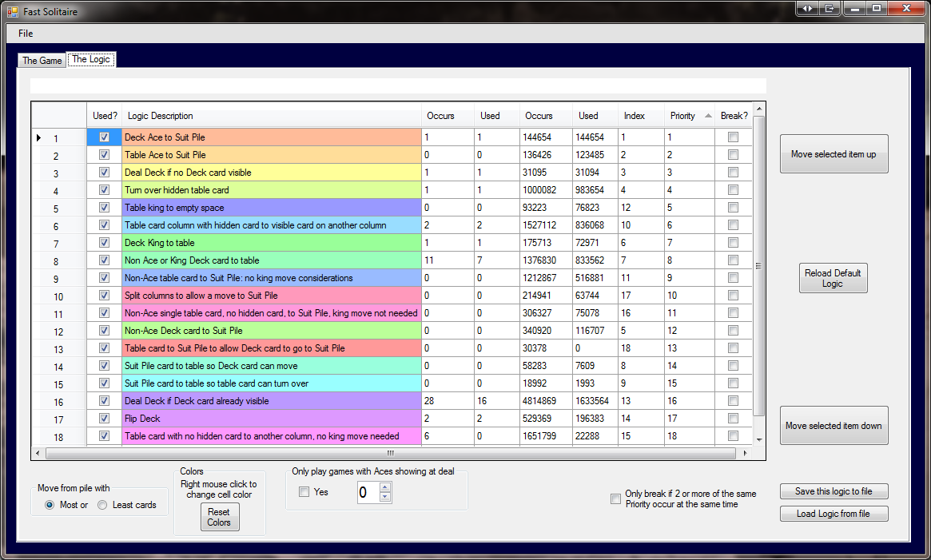931x560 pixels.
Task: Click horizontal scrollbar left arrow
Action: click(38, 453)
